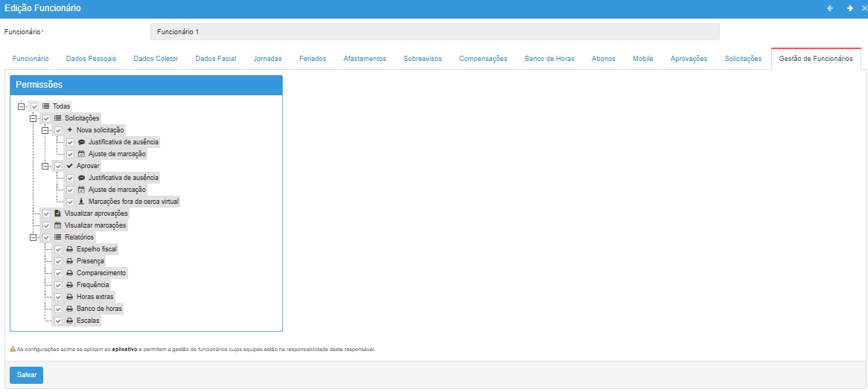
Task: Click the speech bubble icon under Aprovar
Action: point(81,178)
